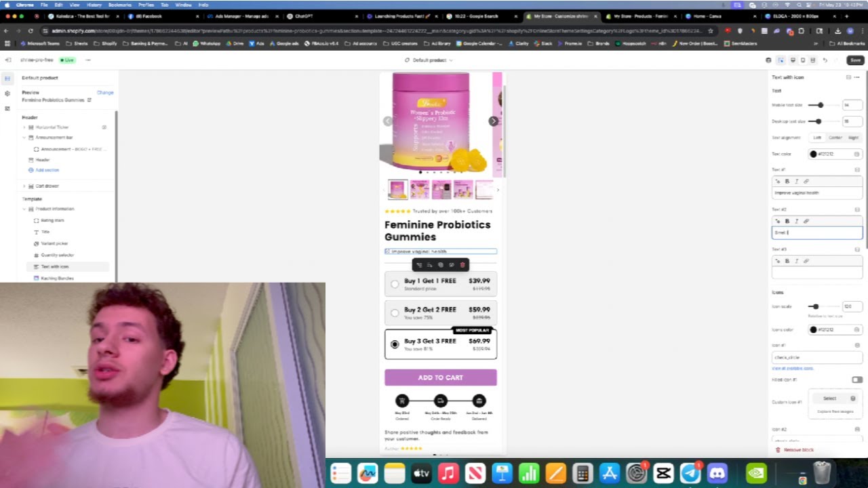Set text alignment to Right

coord(853,138)
